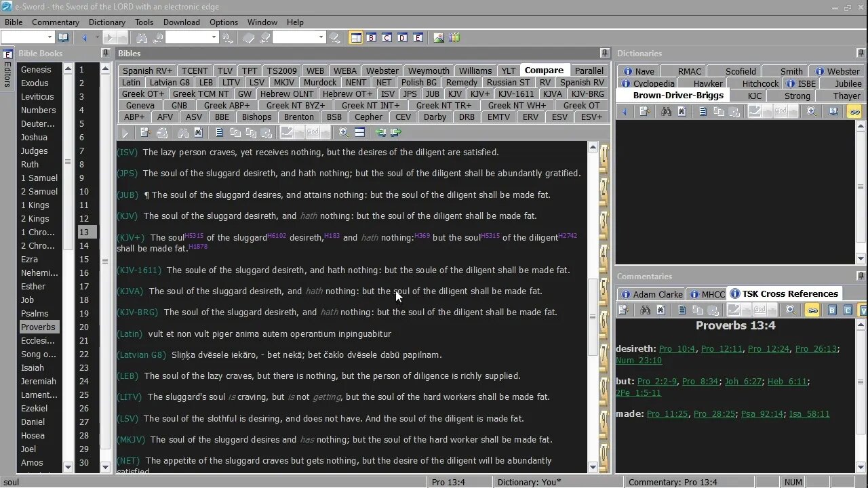Click the chapter list scrollbar thumb

click(105, 261)
